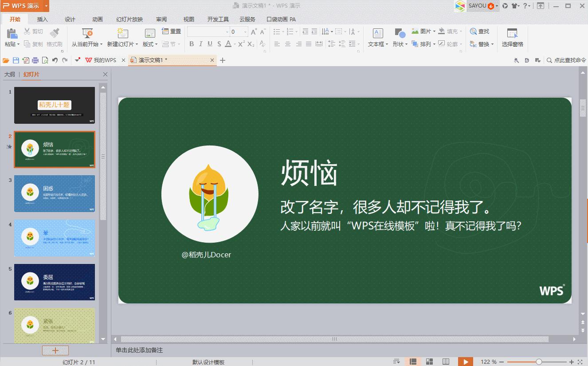Screen dimensions: 588x366
Task: Open the 填充 (fill) dropdown
Action: pyautogui.click(x=452, y=31)
